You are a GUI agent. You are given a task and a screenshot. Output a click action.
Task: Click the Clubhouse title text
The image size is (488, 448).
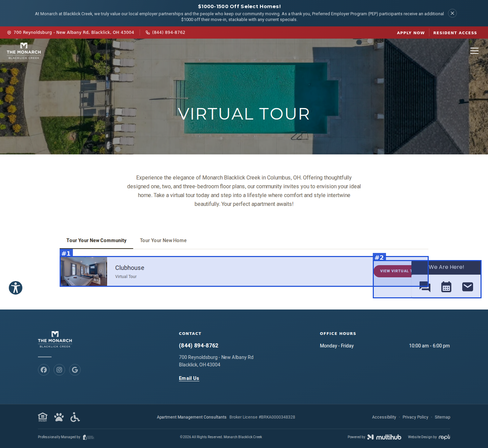[130, 268]
